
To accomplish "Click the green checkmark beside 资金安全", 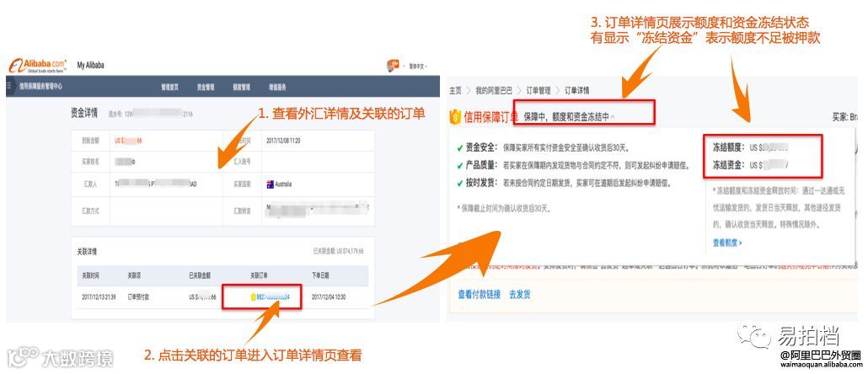I will [x=459, y=147].
